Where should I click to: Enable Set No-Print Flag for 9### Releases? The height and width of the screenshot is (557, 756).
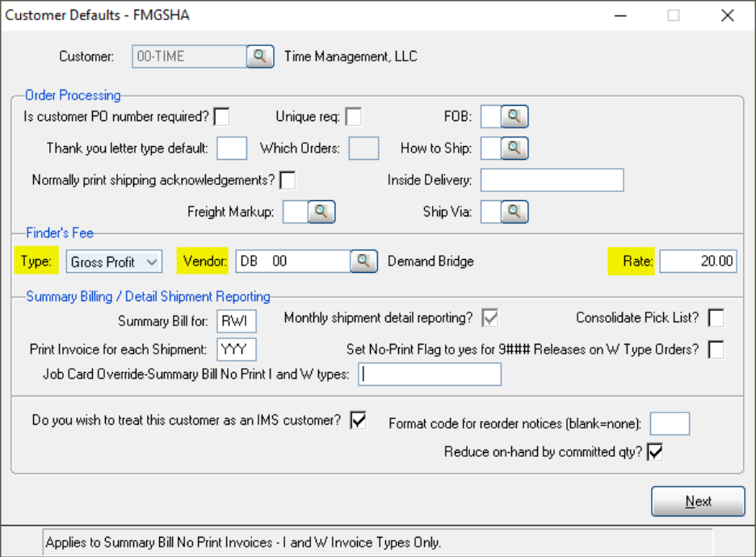(716, 350)
